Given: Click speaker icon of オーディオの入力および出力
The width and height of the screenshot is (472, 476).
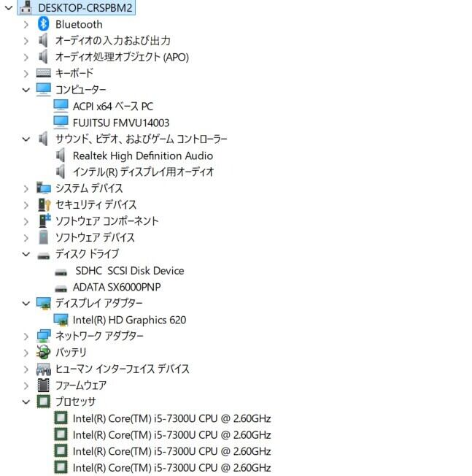Looking at the screenshot, I should (x=43, y=40).
